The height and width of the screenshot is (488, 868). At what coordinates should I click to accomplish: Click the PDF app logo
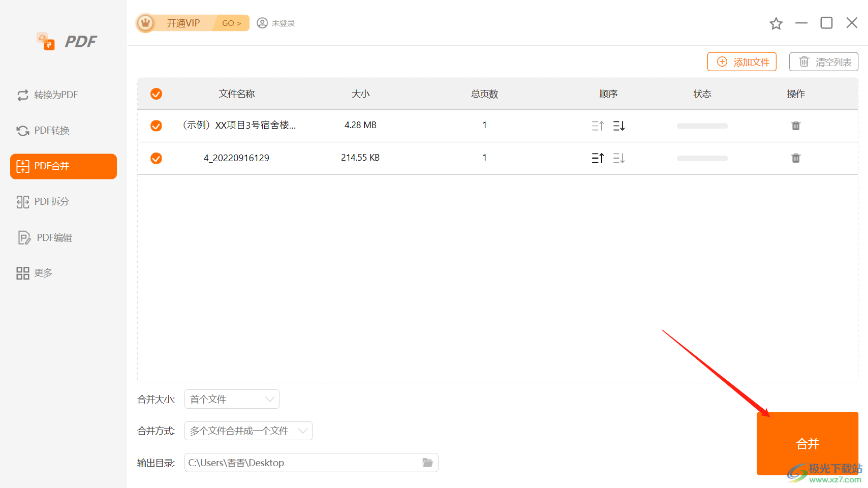(x=66, y=42)
